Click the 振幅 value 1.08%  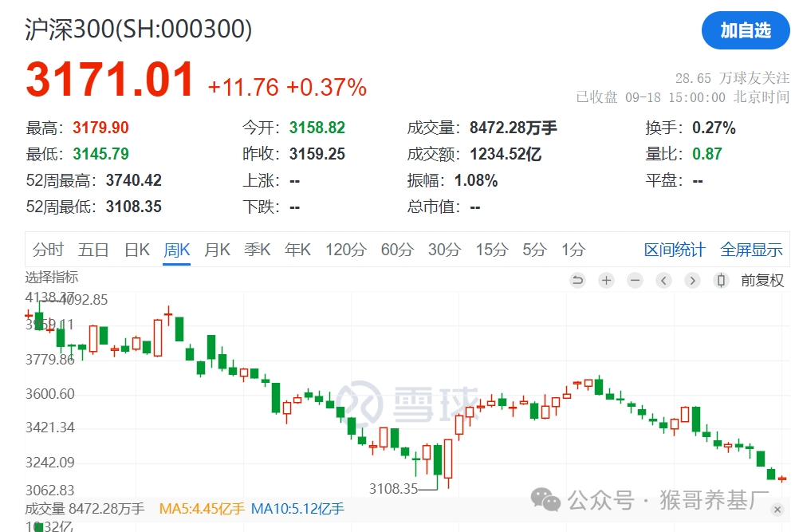(475, 180)
